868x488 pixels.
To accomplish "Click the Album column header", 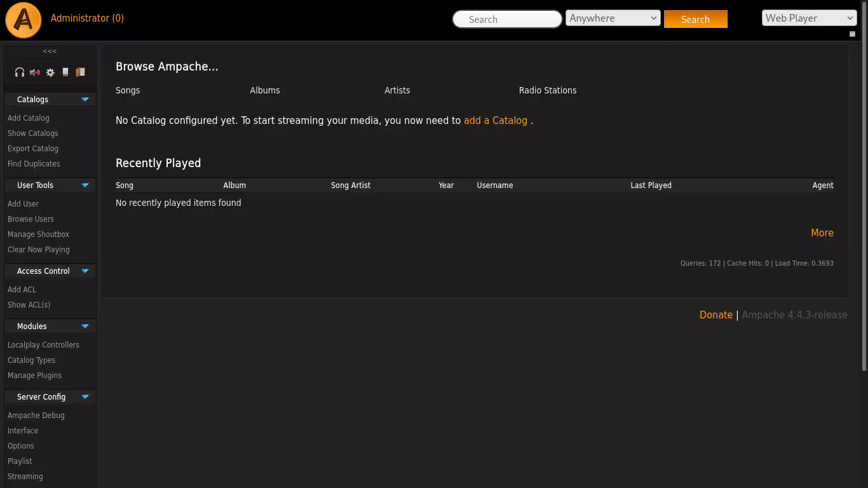I will point(234,186).
